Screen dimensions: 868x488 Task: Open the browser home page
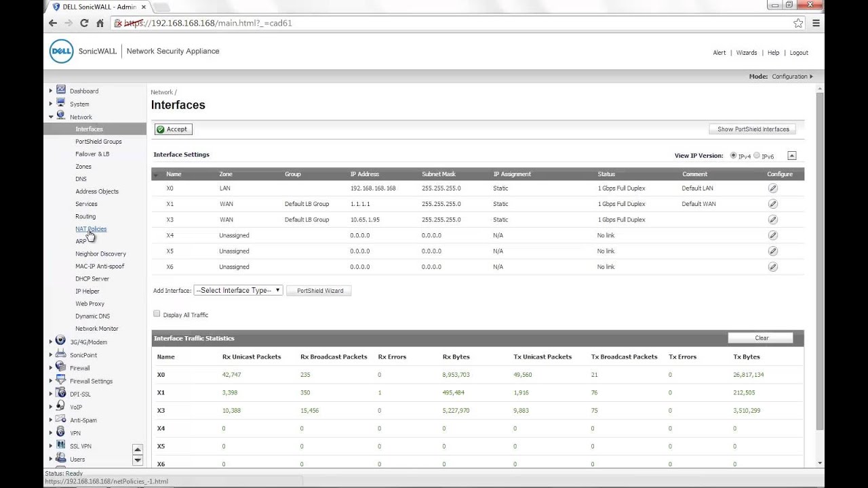click(x=100, y=23)
